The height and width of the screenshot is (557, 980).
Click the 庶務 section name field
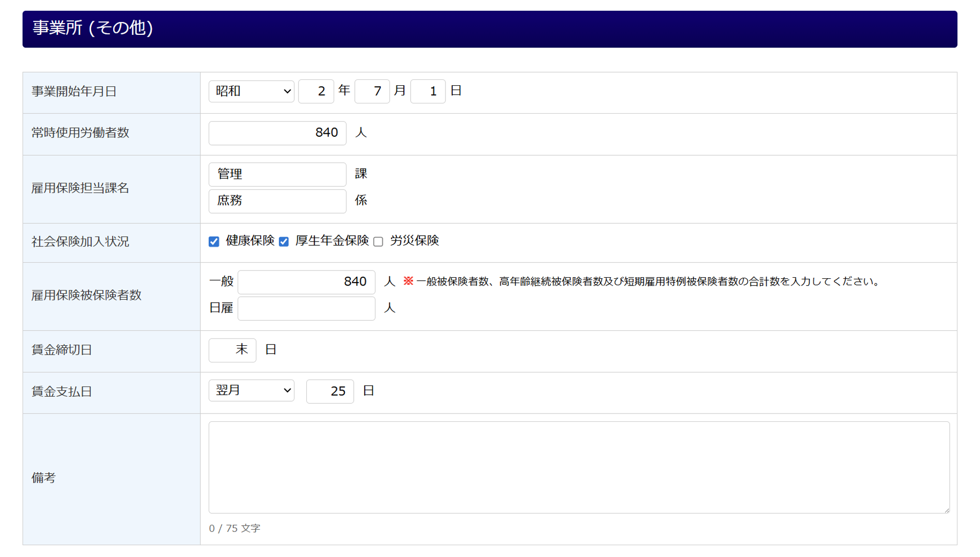tap(277, 201)
